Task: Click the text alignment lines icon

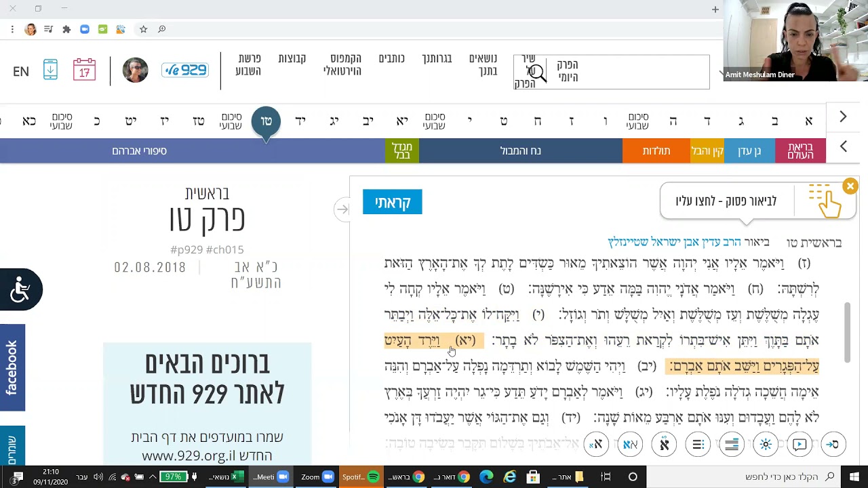Action: pos(732,445)
